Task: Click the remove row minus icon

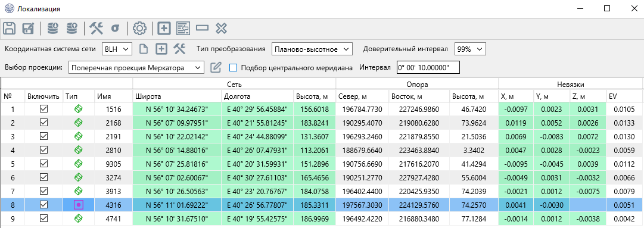Action: [202, 28]
